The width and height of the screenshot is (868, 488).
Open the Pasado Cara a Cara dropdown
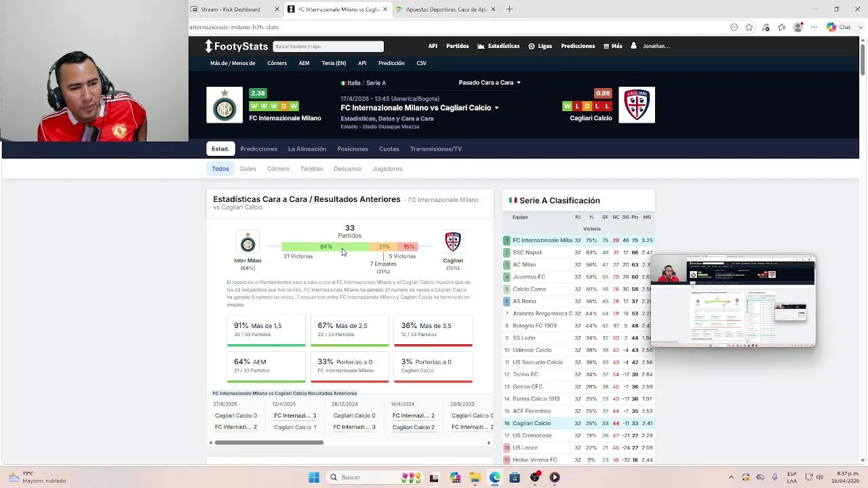tap(490, 83)
